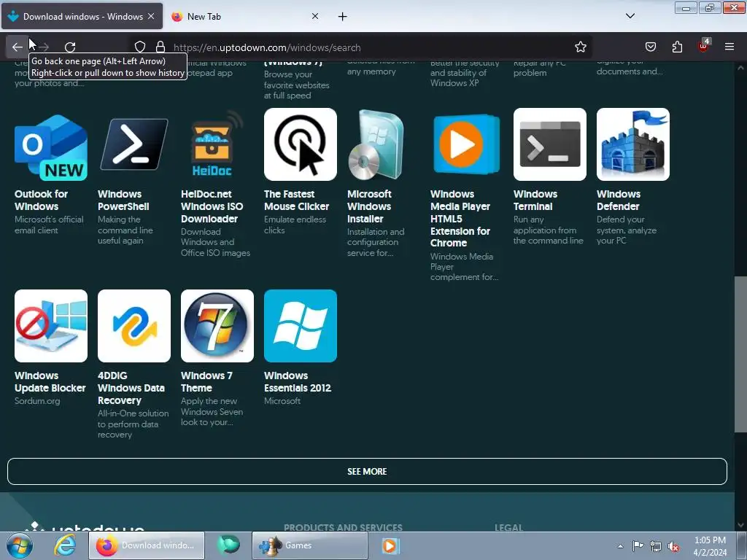Image resolution: width=747 pixels, height=560 pixels.
Task: Close the New Tab tab
Action: pos(315,16)
